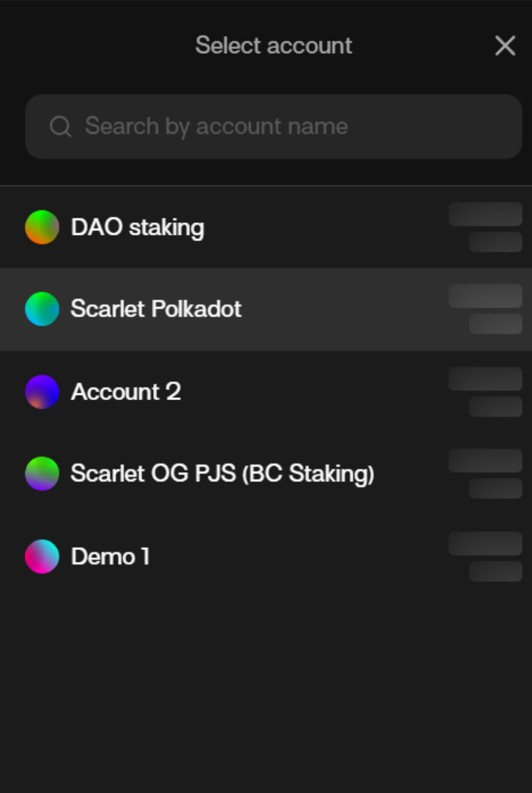Click the Account 2 purple avatar
This screenshot has height=793, width=532.
(x=42, y=392)
